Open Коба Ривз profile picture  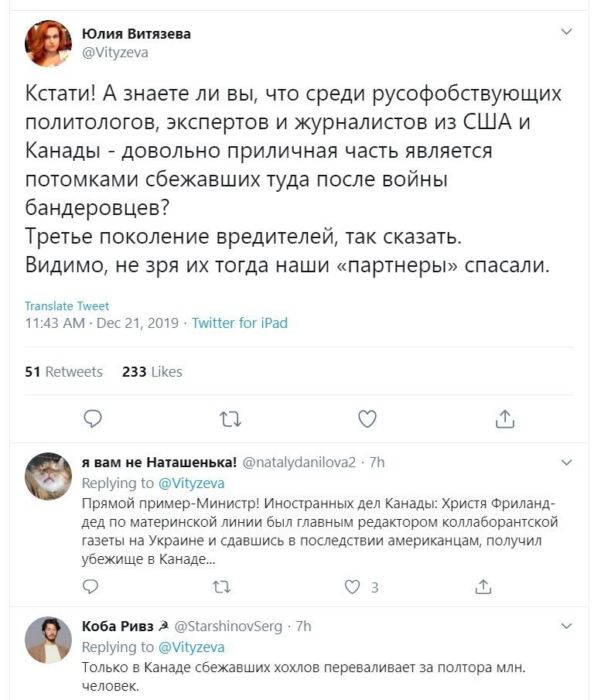[48, 640]
